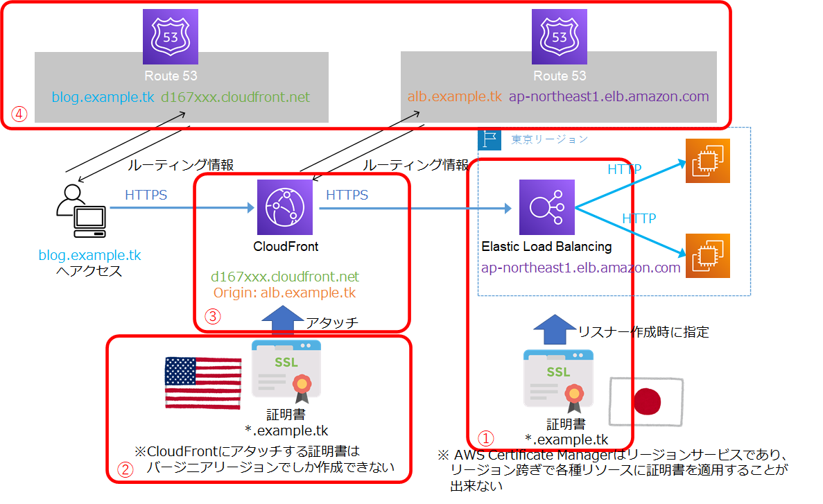Select the CloudFront globe icon
The width and height of the screenshot is (823, 504).
pyautogui.click(x=285, y=207)
